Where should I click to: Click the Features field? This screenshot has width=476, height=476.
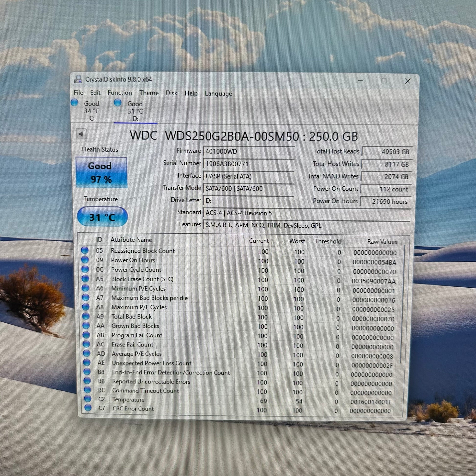tap(307, 226)
